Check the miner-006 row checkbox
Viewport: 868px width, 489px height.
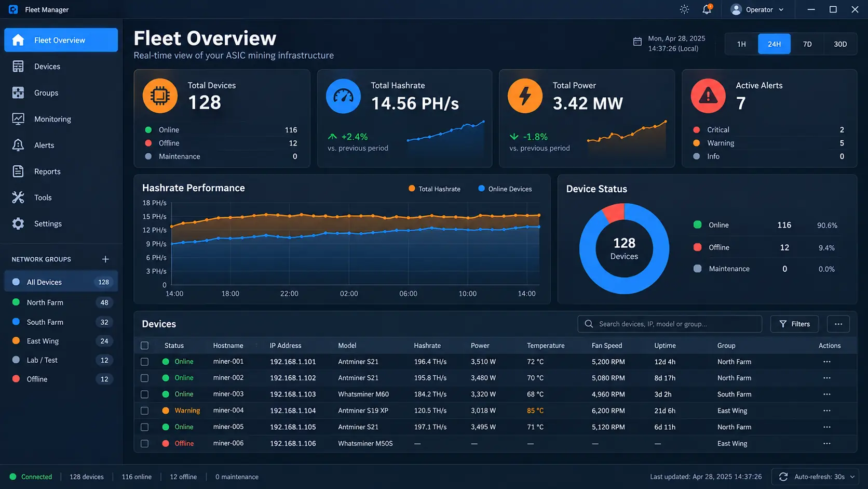pyautogui.click(x=144, y=443)
